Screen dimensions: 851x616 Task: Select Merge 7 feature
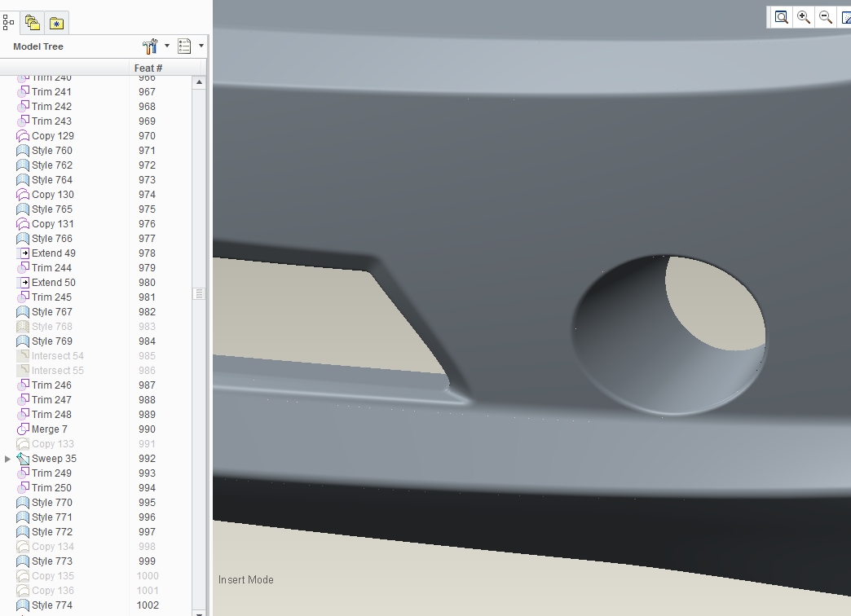[x=50, y=429]
